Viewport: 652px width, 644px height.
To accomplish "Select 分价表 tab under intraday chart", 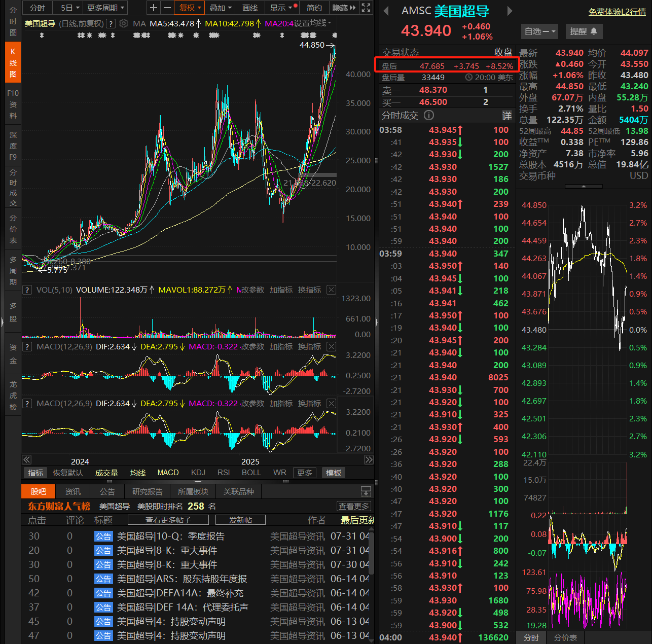I will point(565,637).
